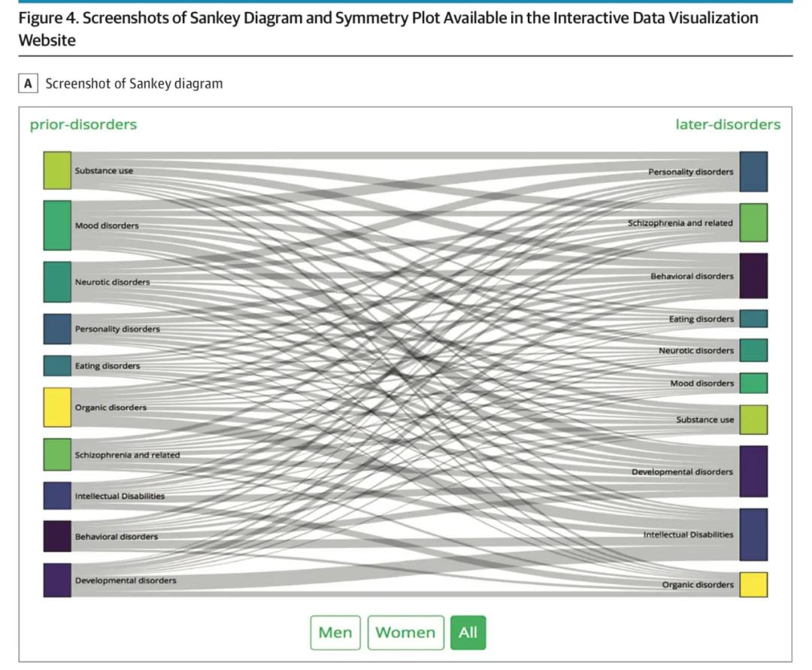
Task: Click the panel A label box
Action: (28, 83)
